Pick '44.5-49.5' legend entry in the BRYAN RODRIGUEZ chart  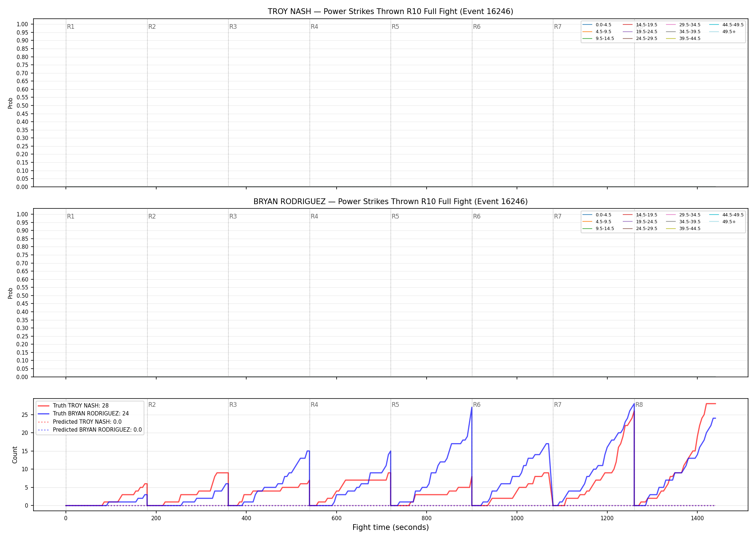(x=727, y=215)
